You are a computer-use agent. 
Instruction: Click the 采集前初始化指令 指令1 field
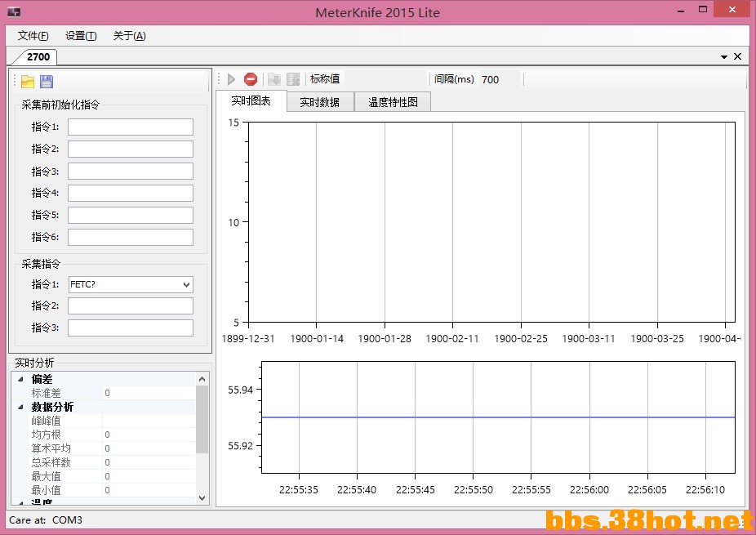coord(131,127)
